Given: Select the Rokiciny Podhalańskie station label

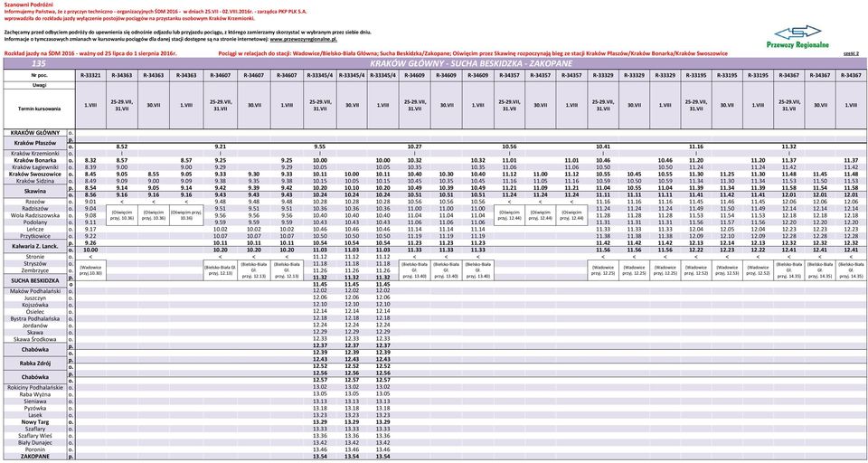Looking at the screenshot, I should (x=36, y=387).
